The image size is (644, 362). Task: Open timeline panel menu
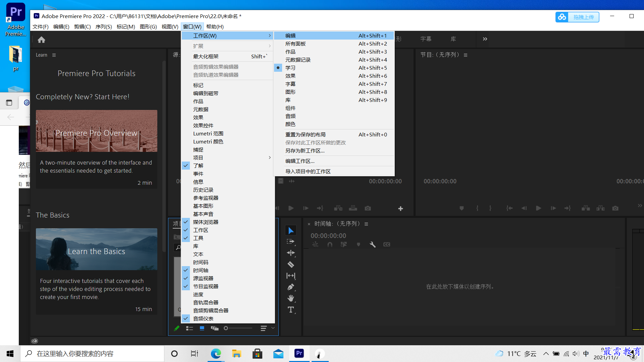tap(366, 224)
